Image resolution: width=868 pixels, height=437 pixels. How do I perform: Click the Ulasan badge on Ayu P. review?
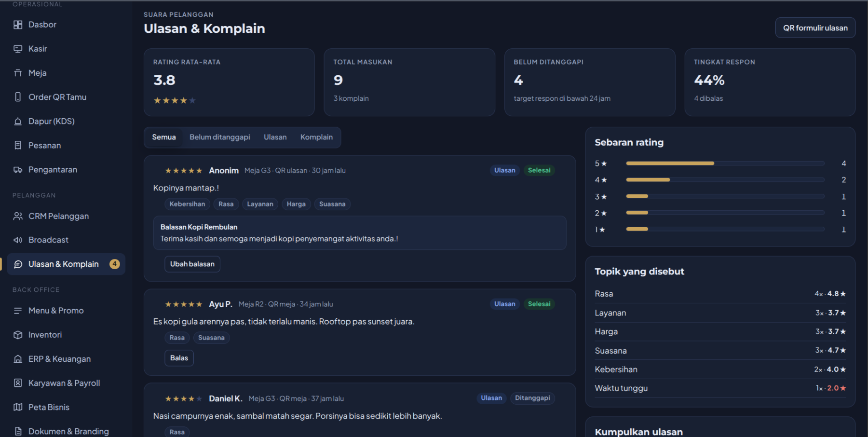tap(504, 304)
